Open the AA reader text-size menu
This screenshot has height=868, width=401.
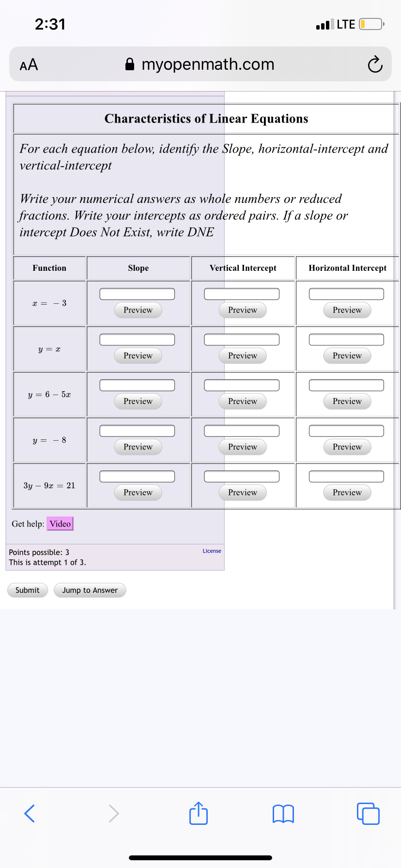29,65
